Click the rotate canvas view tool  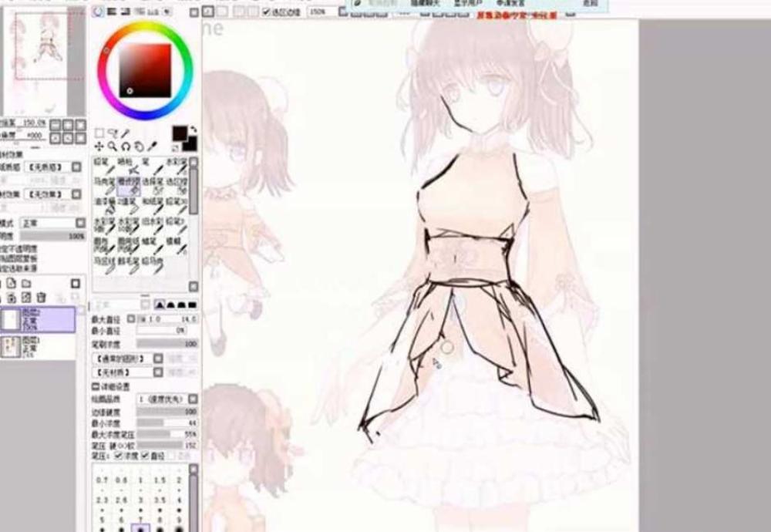coord(139,146)
